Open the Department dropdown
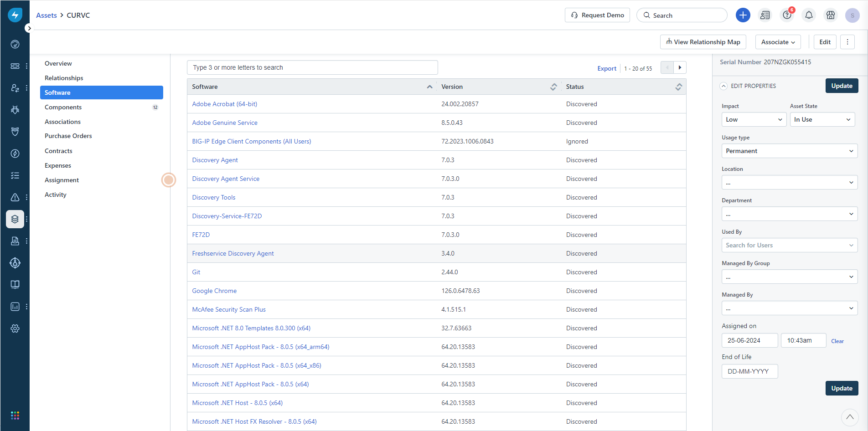 coord(790,214)
